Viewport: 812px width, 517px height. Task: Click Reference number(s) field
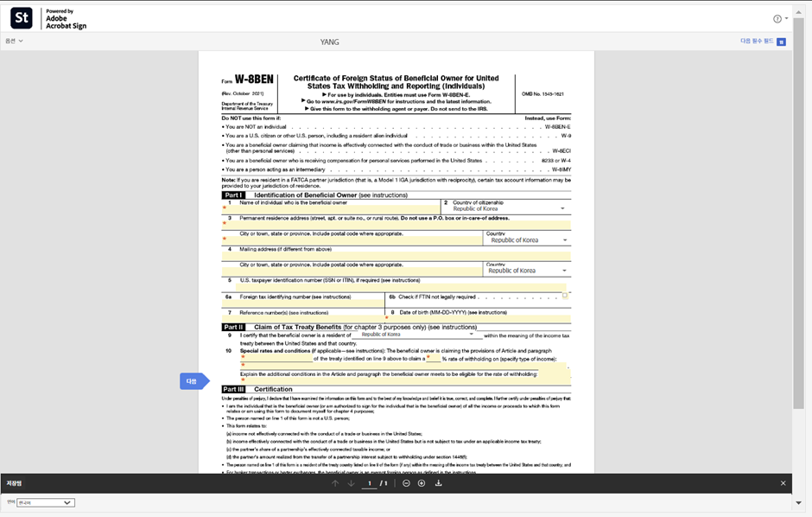click(303, 319)
